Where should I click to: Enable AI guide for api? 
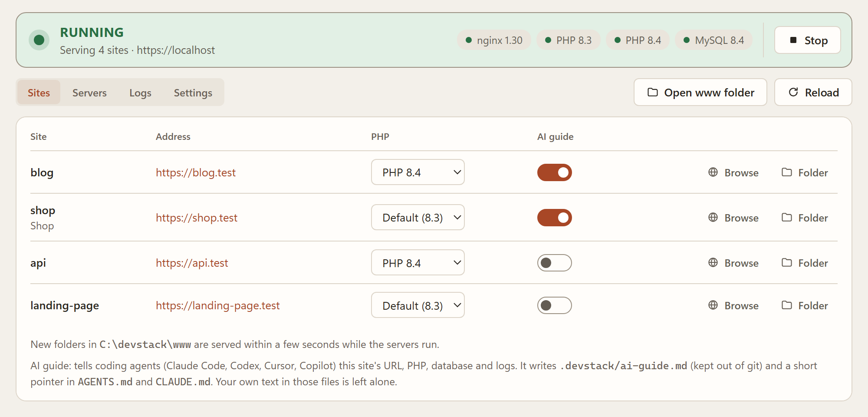point(554,263)
